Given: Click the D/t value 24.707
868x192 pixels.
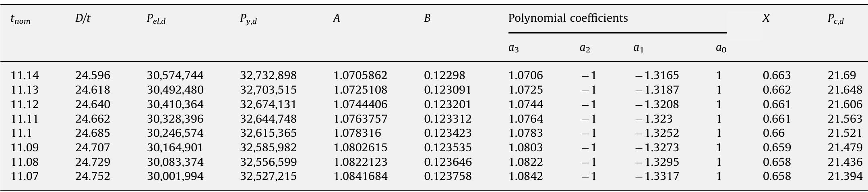Looking at the screenshot, I should pos(93,148).
